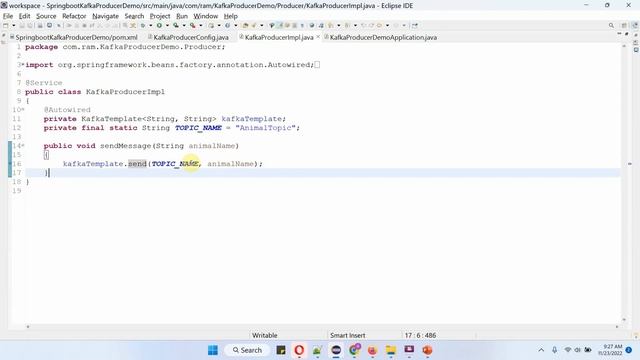The image size is (640, 360).
Task: Close the KafkaProducerImpl.java tab
Action: coord(318,37)
